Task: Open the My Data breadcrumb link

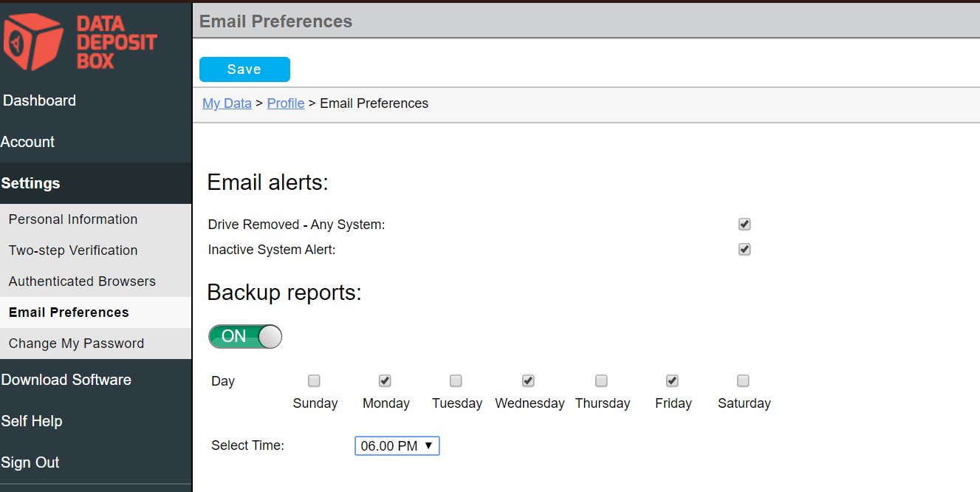Action: click(x=227, y=103)
